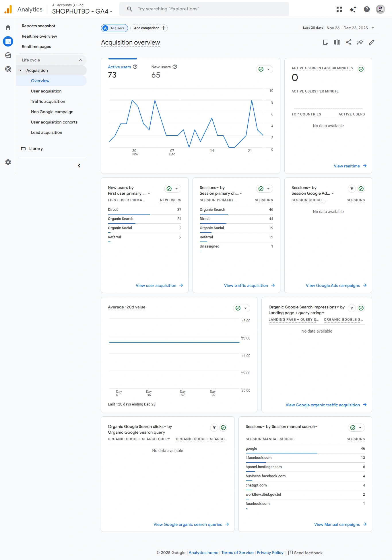Open View Manual campaigns link

pos(340,524)
